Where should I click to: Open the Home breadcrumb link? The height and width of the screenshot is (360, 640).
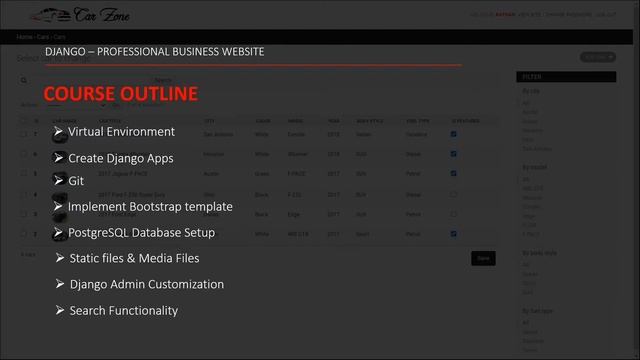point(24,37)
